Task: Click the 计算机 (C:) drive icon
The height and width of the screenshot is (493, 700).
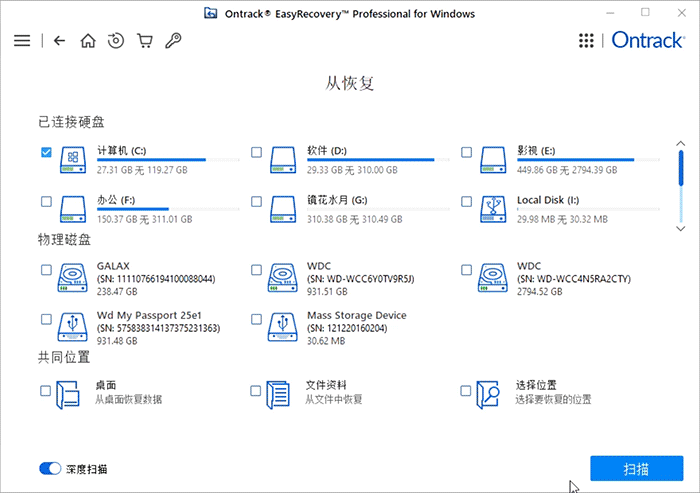Action: point(73,160)
